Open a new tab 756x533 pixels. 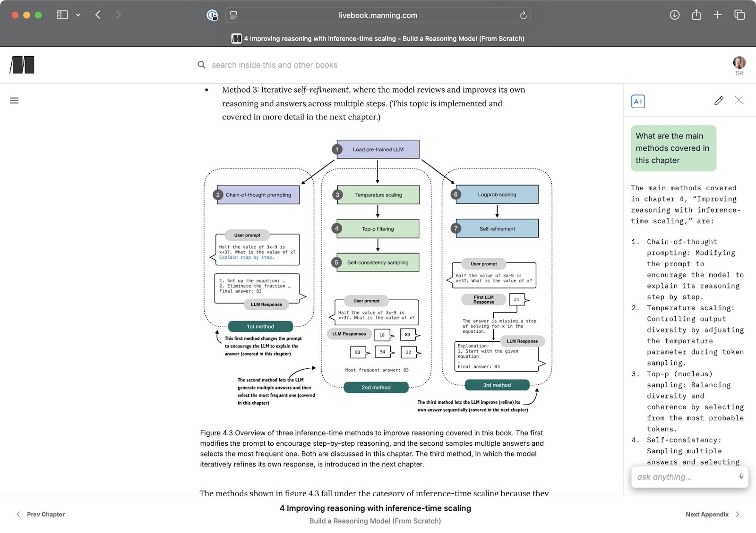click(x=717, y=15)
